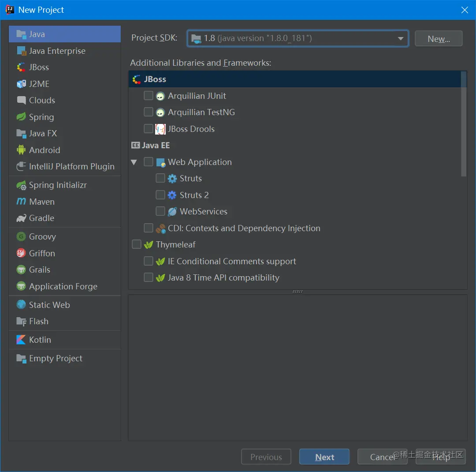Select the Flash folder icon
Viewport: 476px width, 472px height.
point(21,321)
